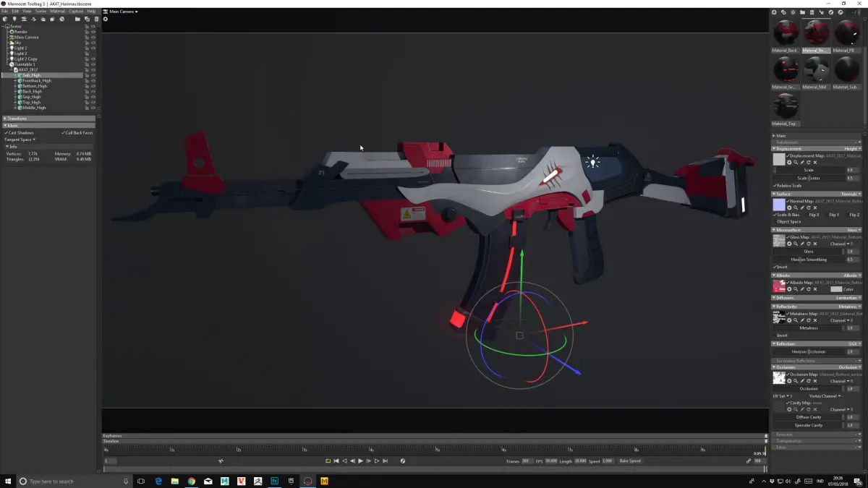The height and width of the screenshot is (488, 868).
Task: Open the Edit menu
Action: [x=15, y=12]
